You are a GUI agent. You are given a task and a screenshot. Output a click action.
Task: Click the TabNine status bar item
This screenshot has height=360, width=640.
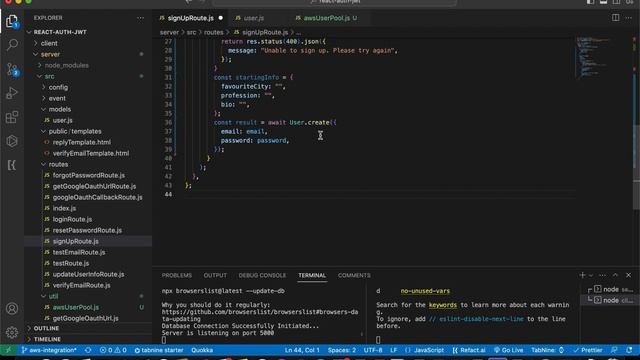click(x=547, y=350)
